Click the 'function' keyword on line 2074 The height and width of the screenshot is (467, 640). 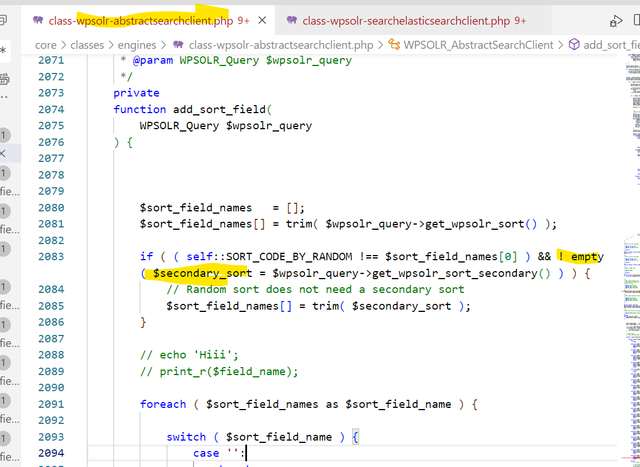[x=140, y=109]
